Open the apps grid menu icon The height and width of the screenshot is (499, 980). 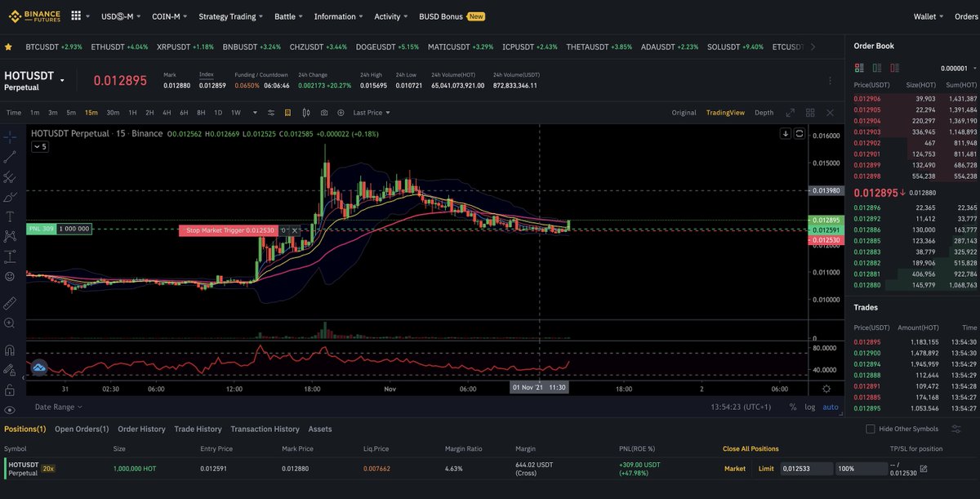pyautogui.click(x=76, y=16)
